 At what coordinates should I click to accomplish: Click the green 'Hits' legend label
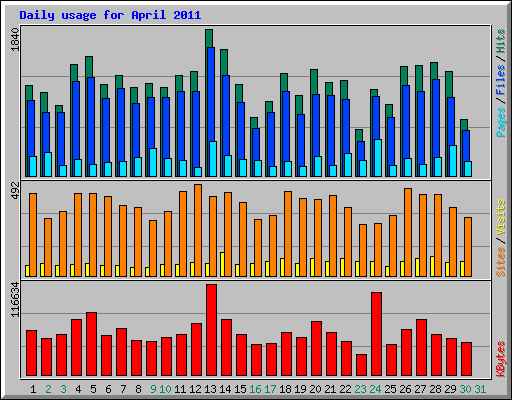(x=501, y=41)
